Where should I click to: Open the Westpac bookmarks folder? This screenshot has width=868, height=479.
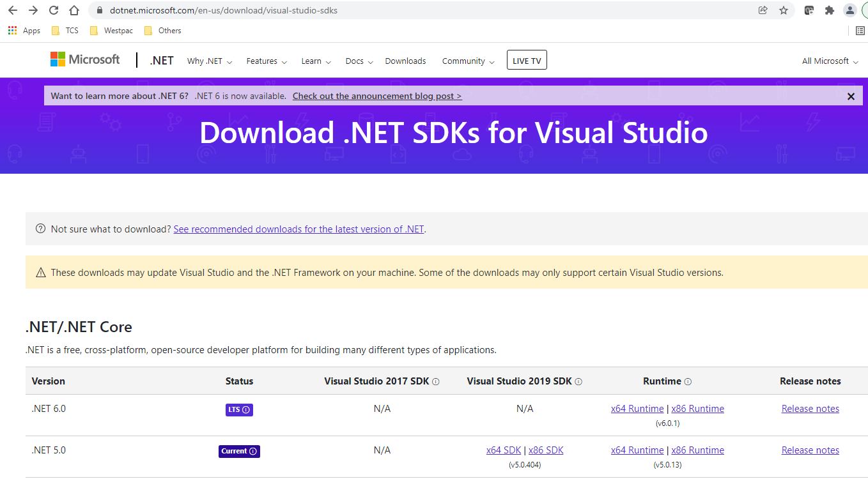pos(112,31)
